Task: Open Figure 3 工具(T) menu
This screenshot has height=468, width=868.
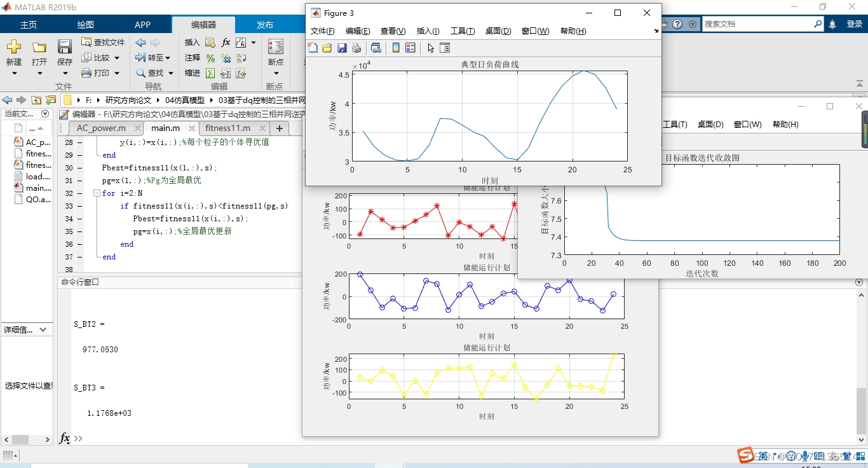Action: [463, 31]
